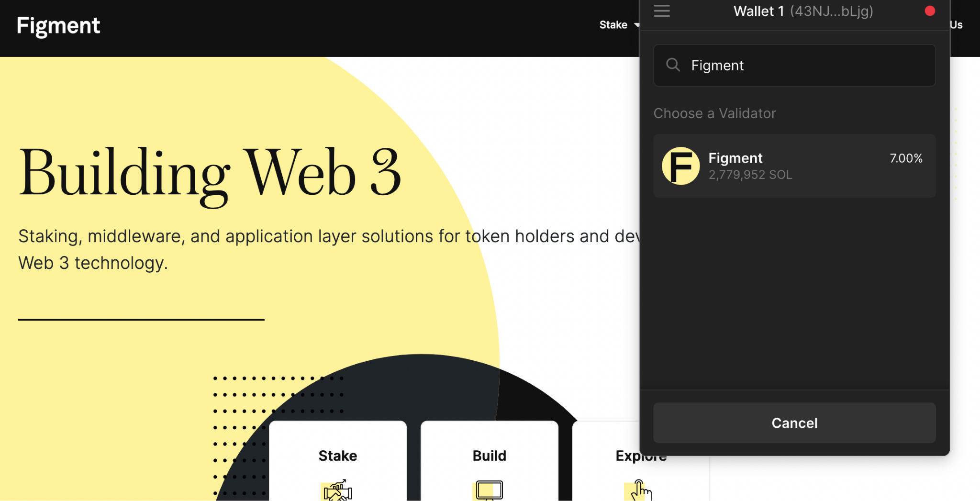Open the Stake card
The width and height of the screenshot is (980, 501).
[x=338, y=461]
